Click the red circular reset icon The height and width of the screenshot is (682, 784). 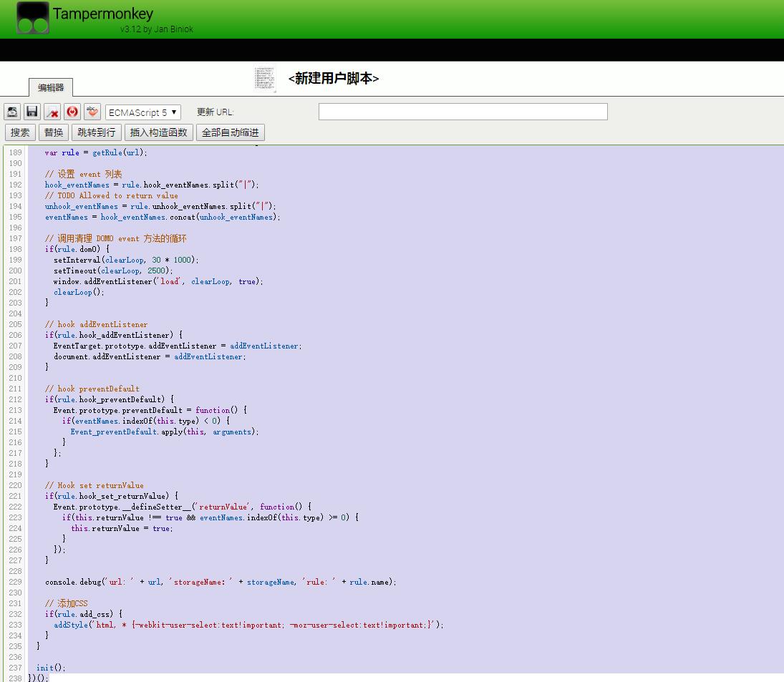[72, 112]
